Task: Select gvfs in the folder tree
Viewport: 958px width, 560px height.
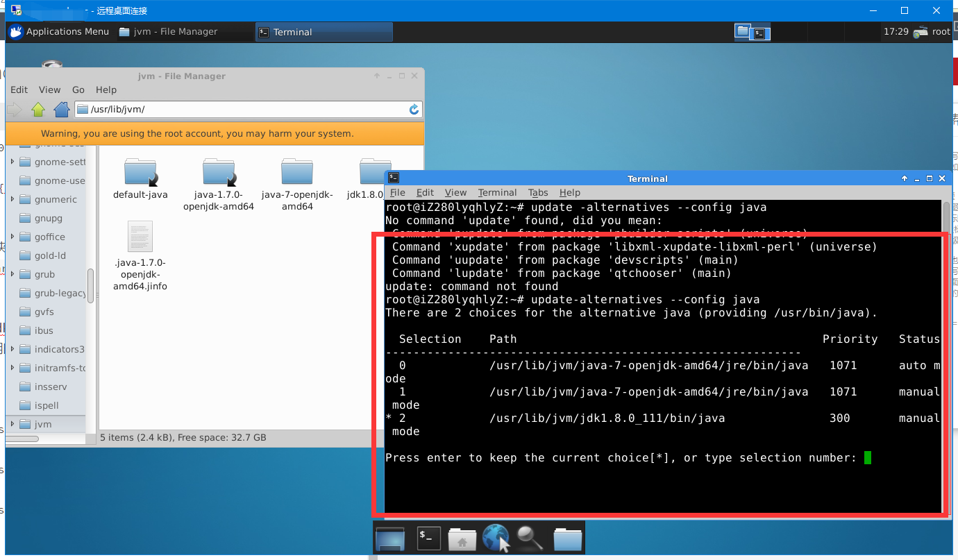Action: click(37, 312)
